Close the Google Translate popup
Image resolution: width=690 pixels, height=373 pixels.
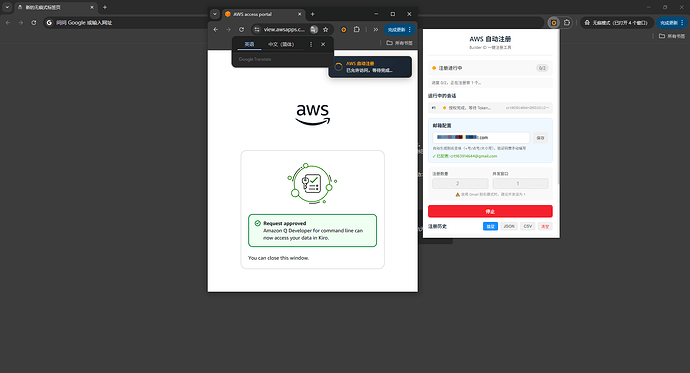[x=323, y=44]
